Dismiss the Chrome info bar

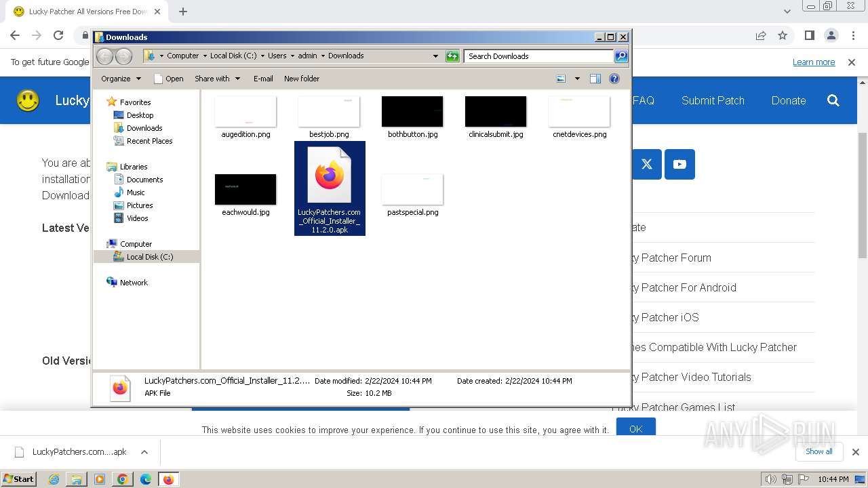pyautogui.click(x=852, y=62)
